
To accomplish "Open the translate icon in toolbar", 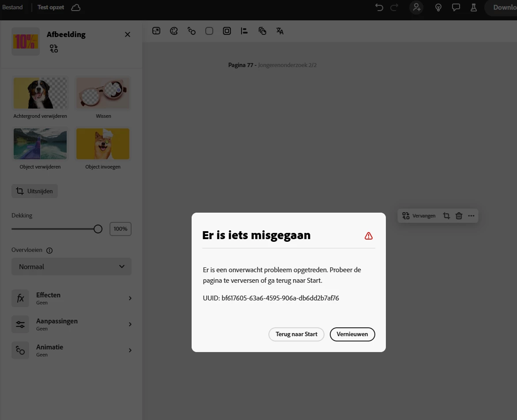I will coord(279,31).
